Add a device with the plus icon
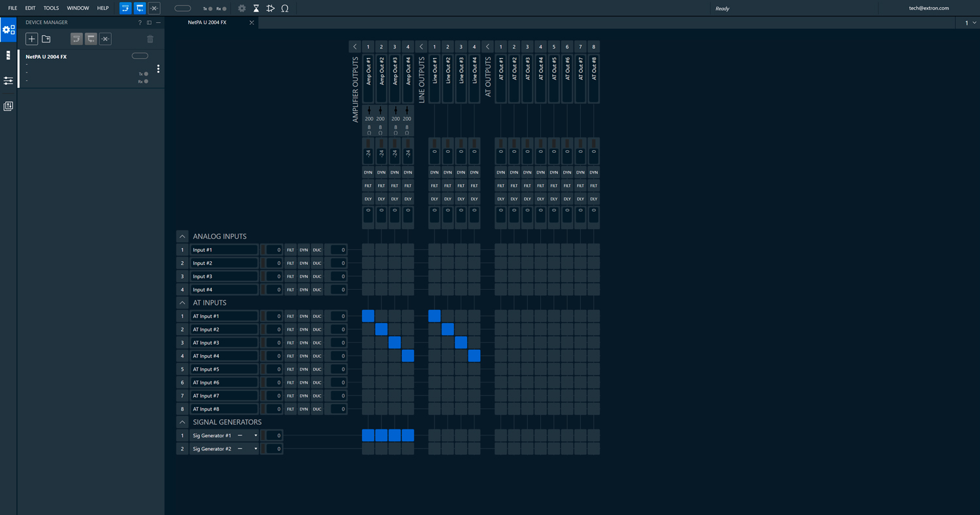Image resolution: width=980 pixels, height=515 pixels. tap(31, 39)
